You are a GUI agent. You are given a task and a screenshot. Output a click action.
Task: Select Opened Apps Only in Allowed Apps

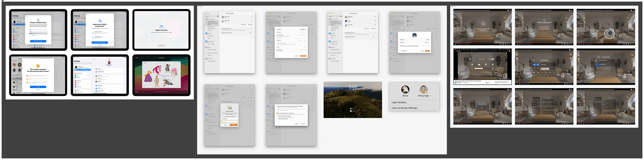606,61
